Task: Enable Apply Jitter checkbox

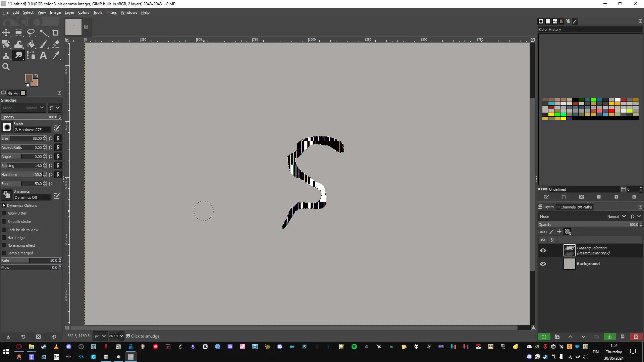Action: pos(4,213)
